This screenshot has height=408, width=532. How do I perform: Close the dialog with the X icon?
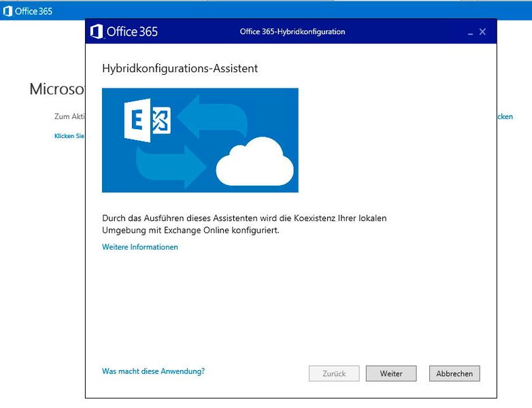482,32
